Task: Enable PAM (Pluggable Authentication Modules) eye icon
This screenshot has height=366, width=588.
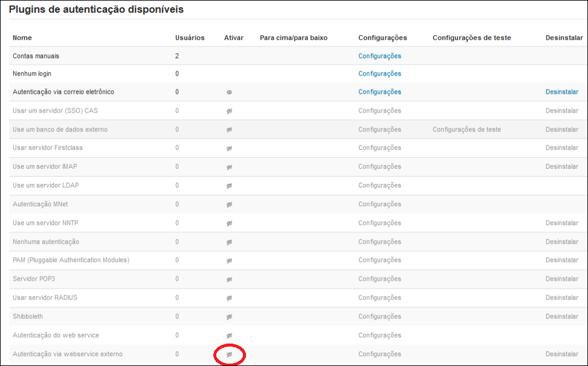Action: pos(229,260)
